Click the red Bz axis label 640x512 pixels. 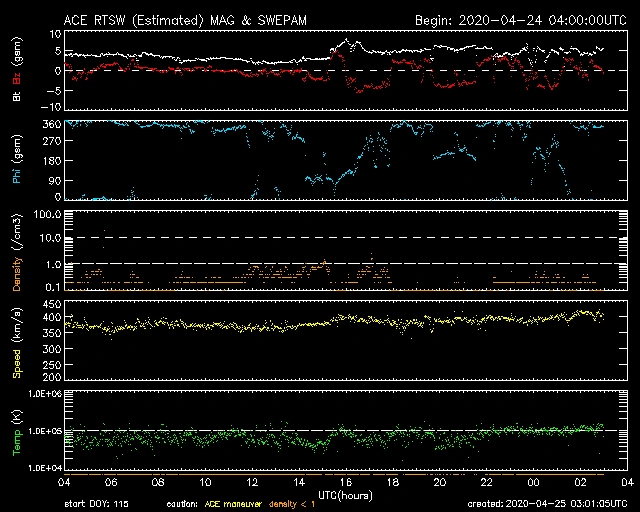click(x=17, y=78)
